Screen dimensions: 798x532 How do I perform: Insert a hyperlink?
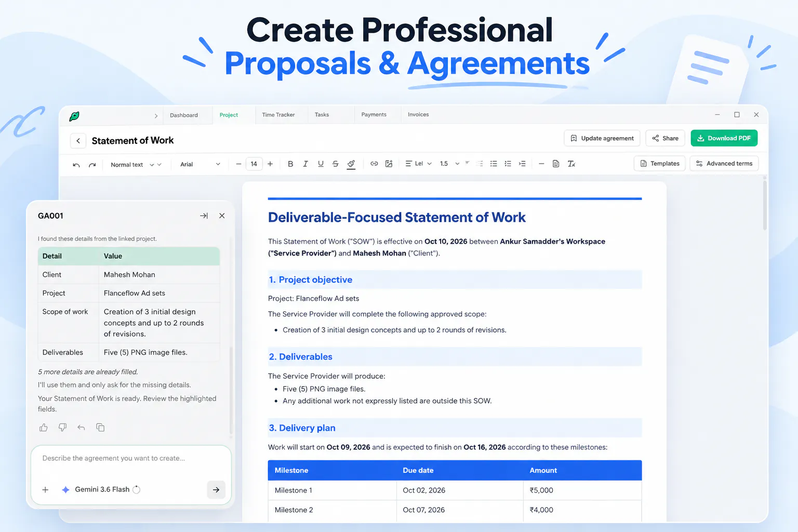tap(374, 164)
